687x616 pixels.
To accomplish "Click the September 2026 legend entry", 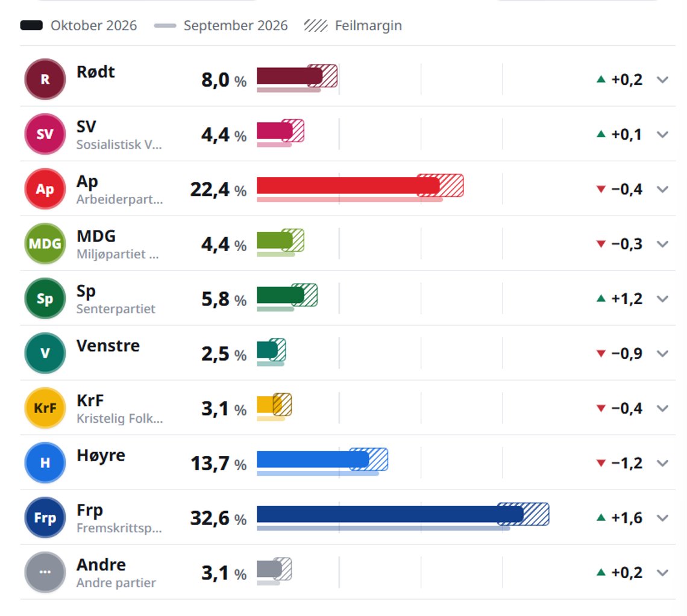I will (221, 25).
